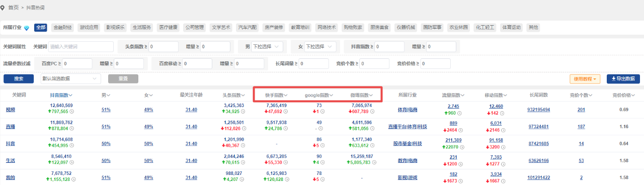The image size is (644, 185).
Task: Click clock icon beside 快手 change 47,692
Action: click(285, 111)
